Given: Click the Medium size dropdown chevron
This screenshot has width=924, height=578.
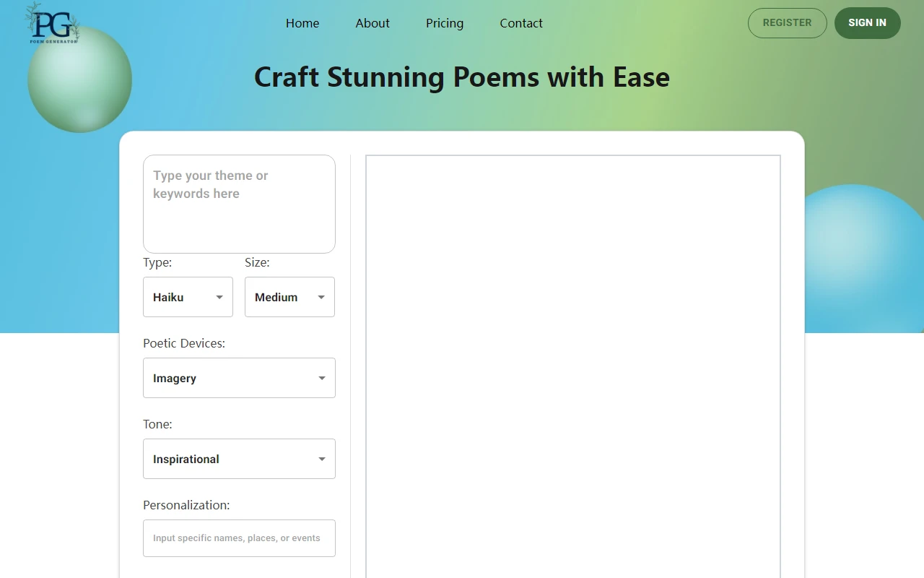Looking at the screenshot, I should click(321, 297).
